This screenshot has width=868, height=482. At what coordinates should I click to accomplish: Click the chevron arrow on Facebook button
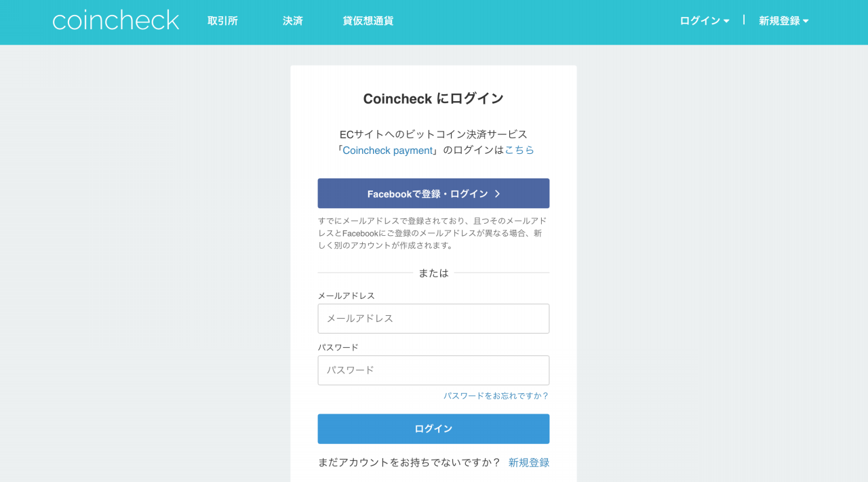pyautogui.click(x=497, y=194)
